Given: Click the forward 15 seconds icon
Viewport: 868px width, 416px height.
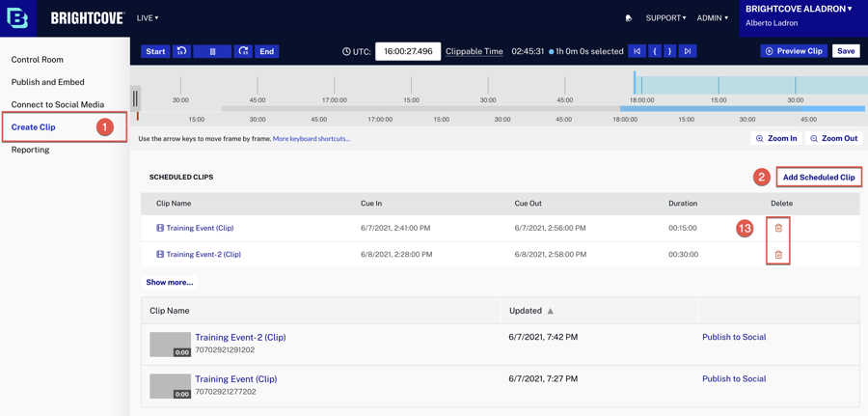Looking at the screenshot, I should (243, 51).
